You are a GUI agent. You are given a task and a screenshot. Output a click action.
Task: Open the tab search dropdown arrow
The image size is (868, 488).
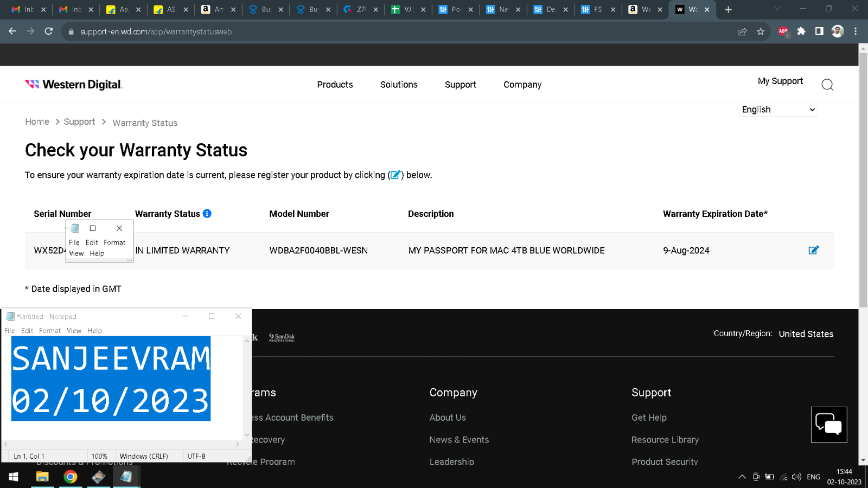777,9
